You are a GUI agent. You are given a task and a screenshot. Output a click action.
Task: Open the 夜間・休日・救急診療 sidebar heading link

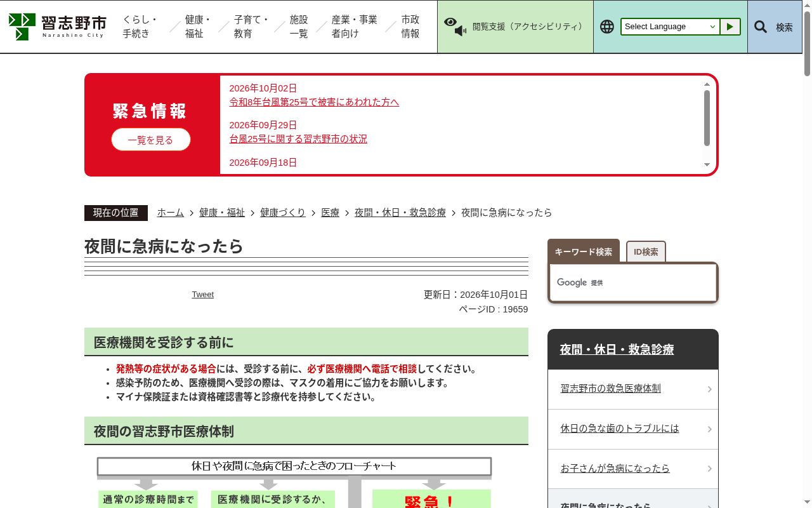pos(617,350)
